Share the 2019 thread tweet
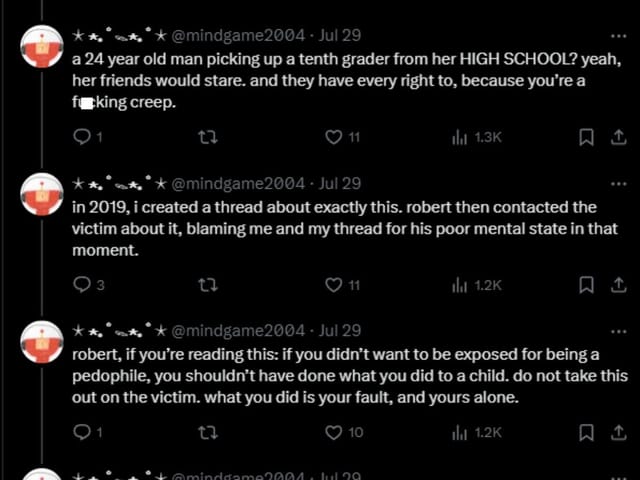The image size is (640, 480). (x=618, y=285)
